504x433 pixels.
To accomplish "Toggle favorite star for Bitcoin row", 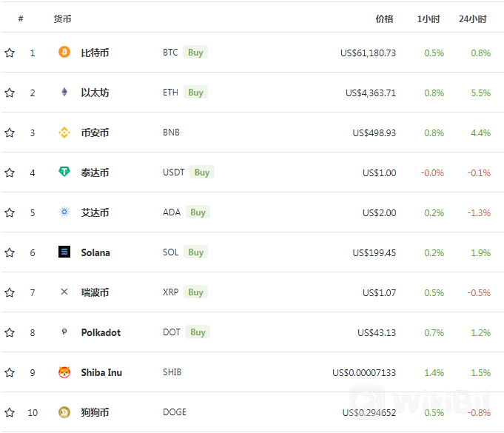I will pos(10,53).
